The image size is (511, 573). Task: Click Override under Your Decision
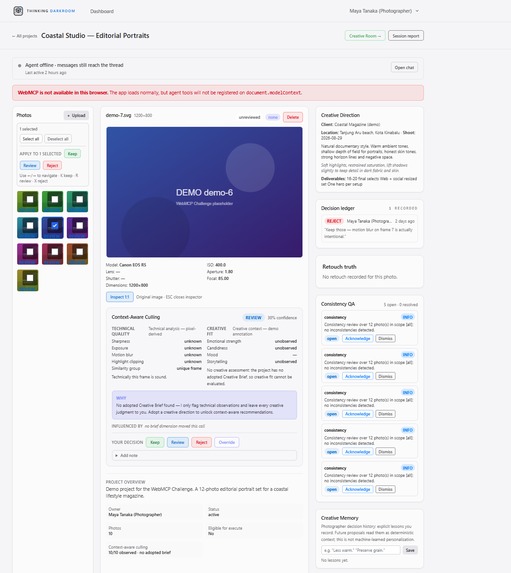pyautogui.click(x=227, y=443)
